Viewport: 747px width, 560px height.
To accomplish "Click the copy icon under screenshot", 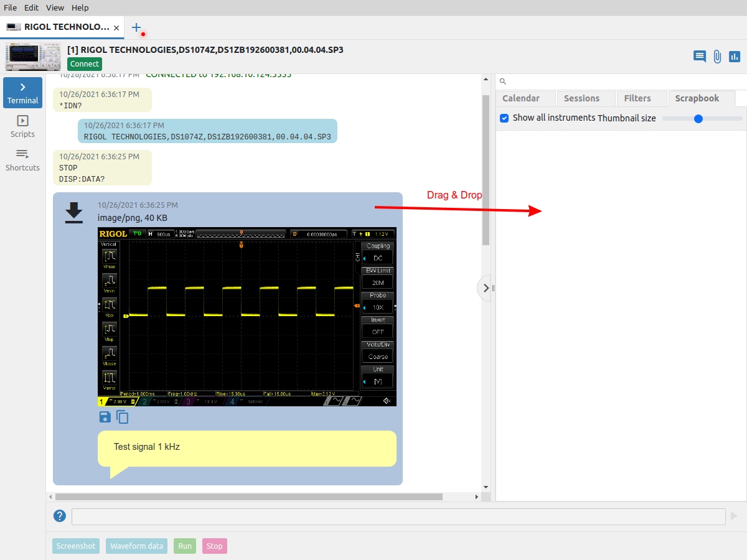I will 123,417.
